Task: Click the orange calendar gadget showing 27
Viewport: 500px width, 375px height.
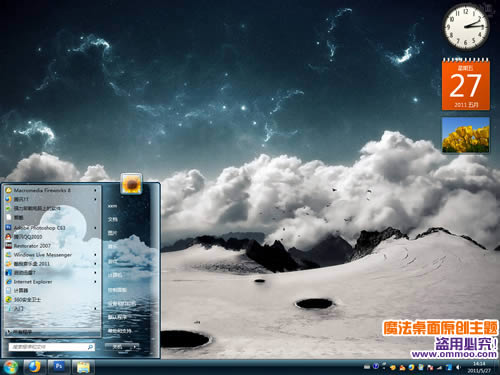Action: tap(466, 84)
